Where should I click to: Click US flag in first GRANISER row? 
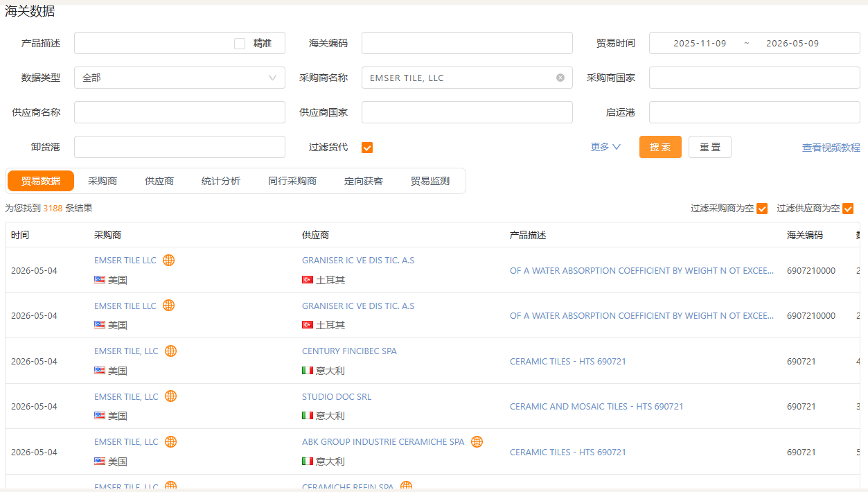pyautogui.click(x=100, y=280)
